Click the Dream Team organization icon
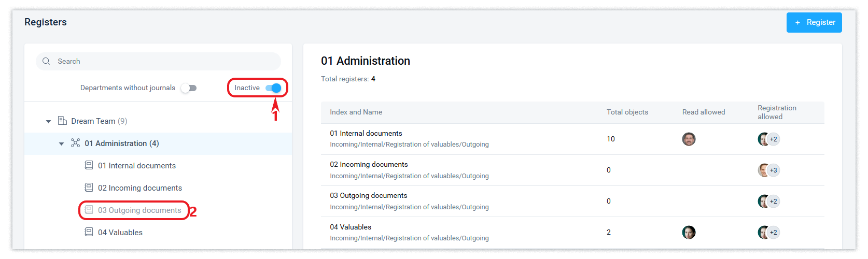 (62, 121)
